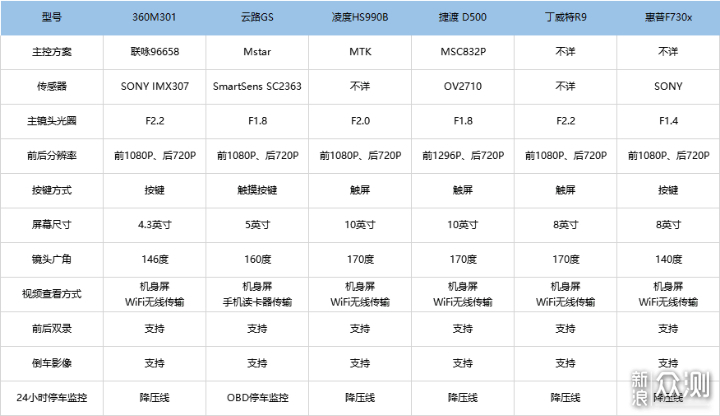The height and width of the screenshot is (416, 720).
Task: Click 降压线 in the 360M301 column
Action: (154, 398)
